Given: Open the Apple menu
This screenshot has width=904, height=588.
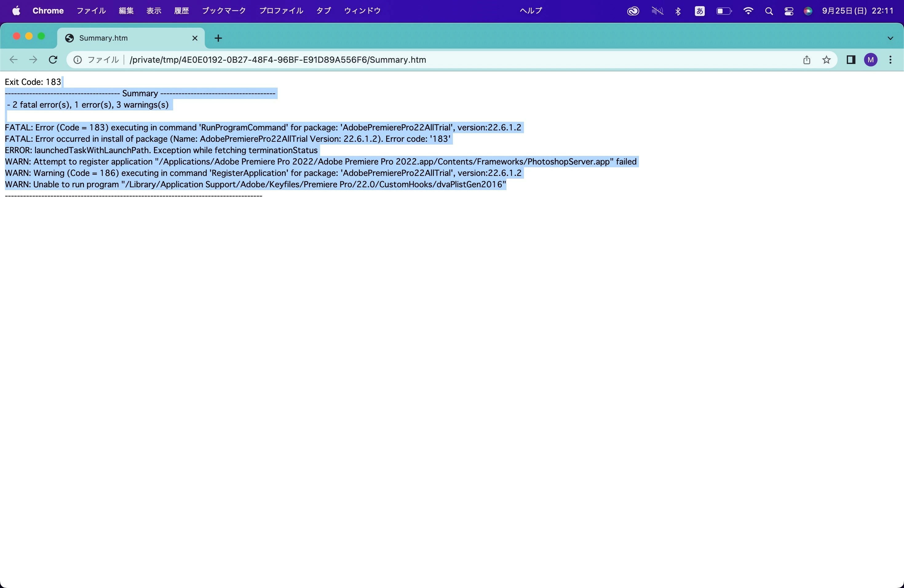Looking at the screenshot, I should 16,11.
